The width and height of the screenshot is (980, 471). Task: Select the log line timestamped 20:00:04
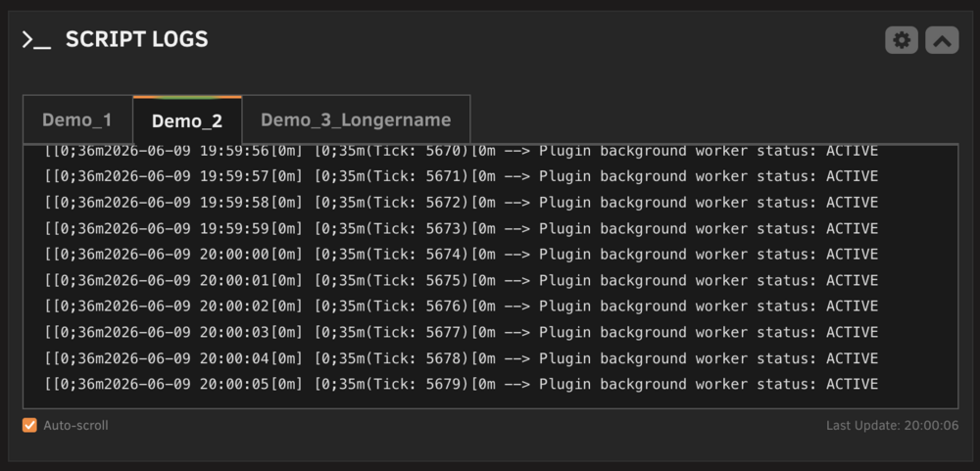click(x=462, y=358)
